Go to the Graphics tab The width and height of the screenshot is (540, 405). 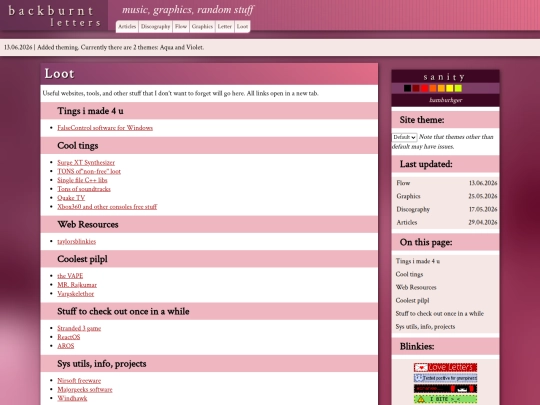202,27
